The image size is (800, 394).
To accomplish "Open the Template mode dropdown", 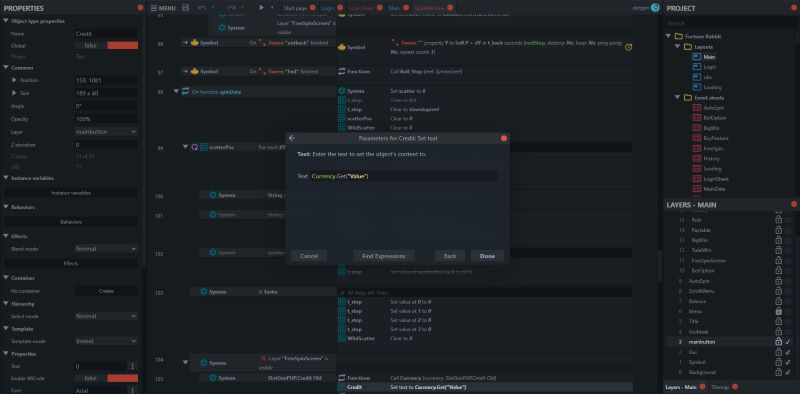I will (106, 341).
